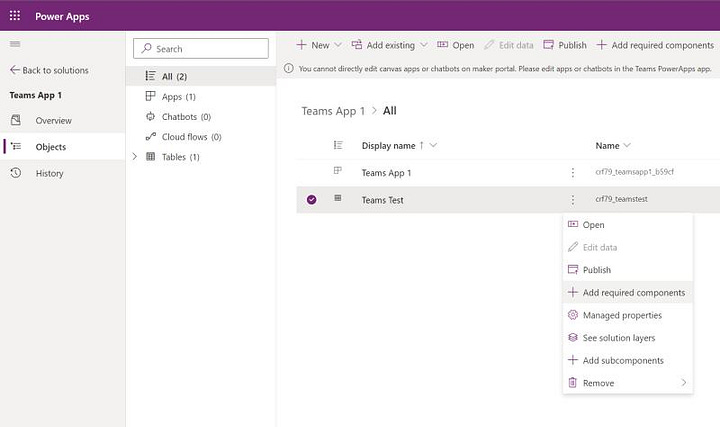Image resolution: width=720 pixels, height=427 pixels.
Task: Click the crf79_teamsapp1_b59cf name cell
Action: pos(635,172)
